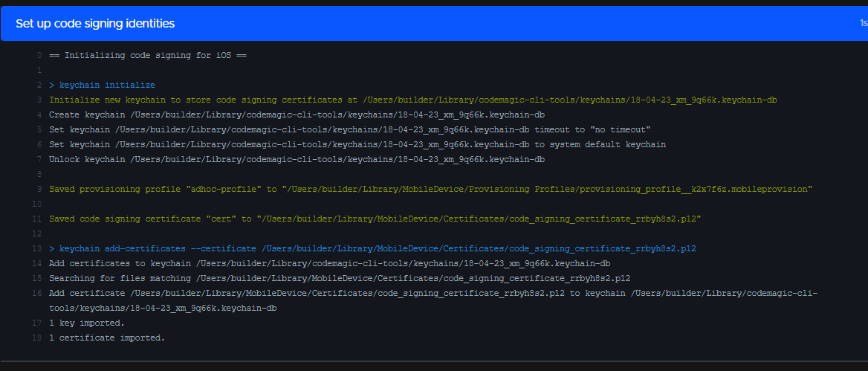Select the 'Saved code signing certificate "cert"' line
Screen dimensions: 868x371
click(x=375, y=219)
